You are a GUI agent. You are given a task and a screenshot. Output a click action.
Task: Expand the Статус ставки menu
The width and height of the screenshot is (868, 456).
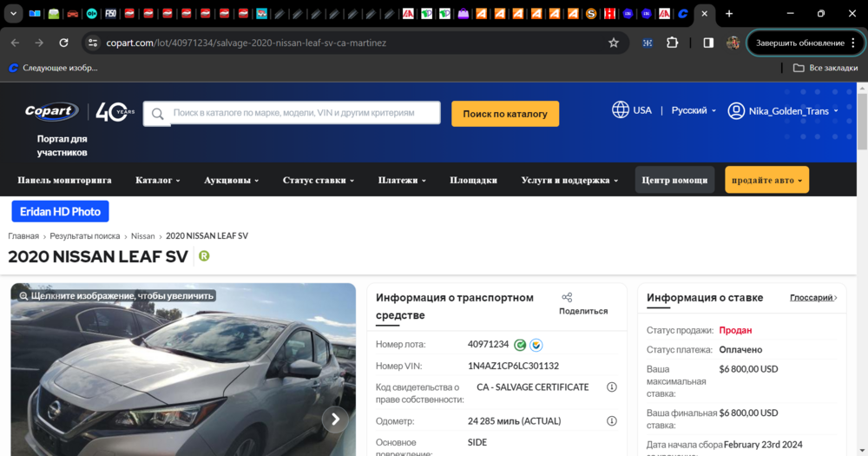coord(319,180)
